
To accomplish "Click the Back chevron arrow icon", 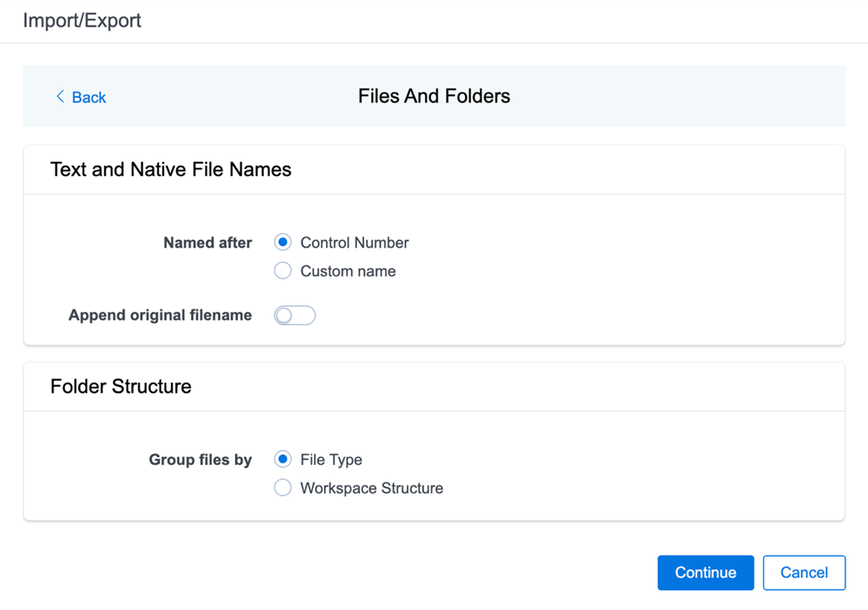I will pyautogui.click(x=60, y=96).
